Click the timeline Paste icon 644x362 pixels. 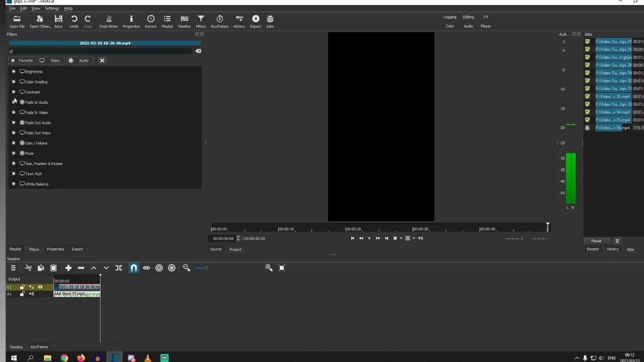pos(53,268)
